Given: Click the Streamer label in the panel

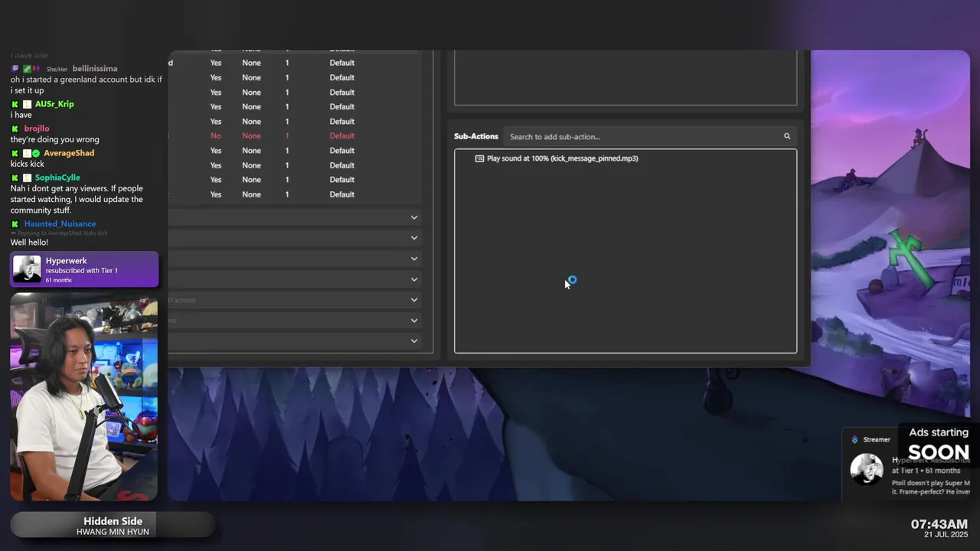Looking at the screenshot, I should point(877,439).
